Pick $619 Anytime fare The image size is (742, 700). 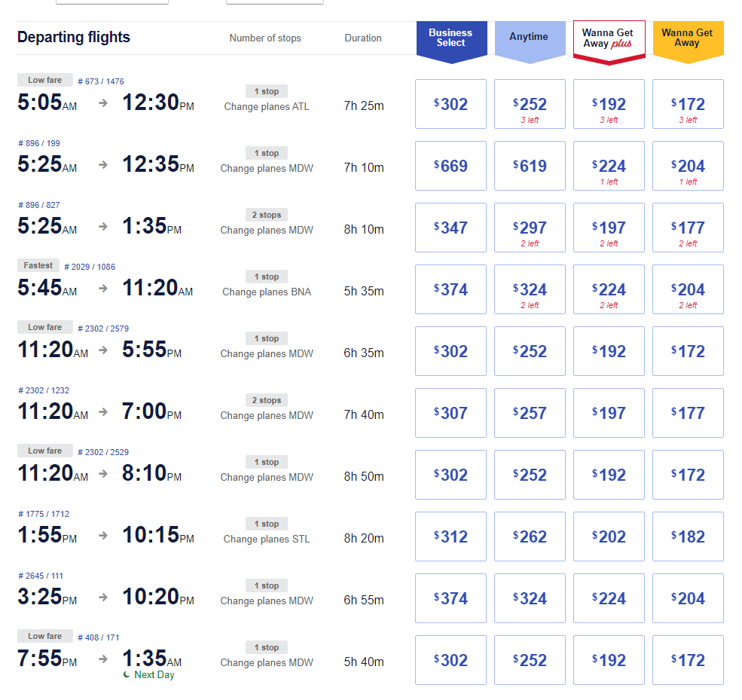pos(530,166)
